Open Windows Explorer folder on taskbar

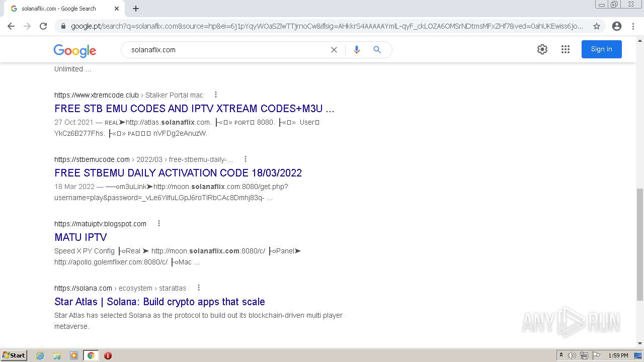[x=57, y=355]
